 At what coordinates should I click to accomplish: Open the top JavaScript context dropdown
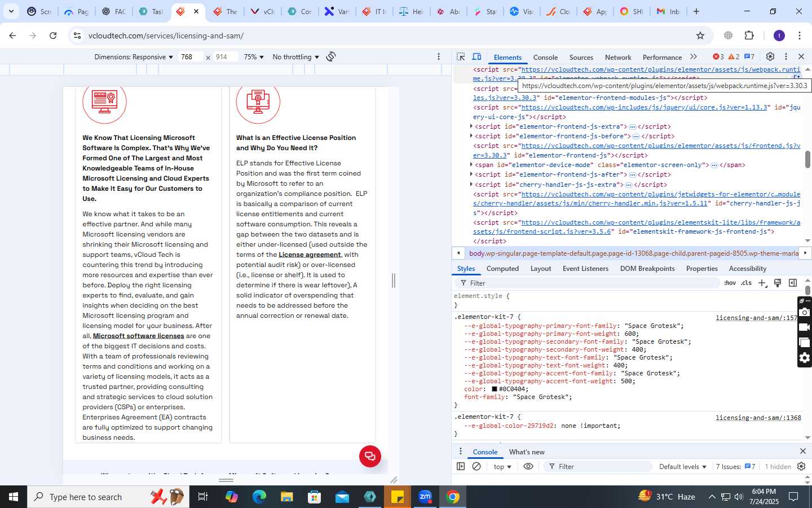502,467
